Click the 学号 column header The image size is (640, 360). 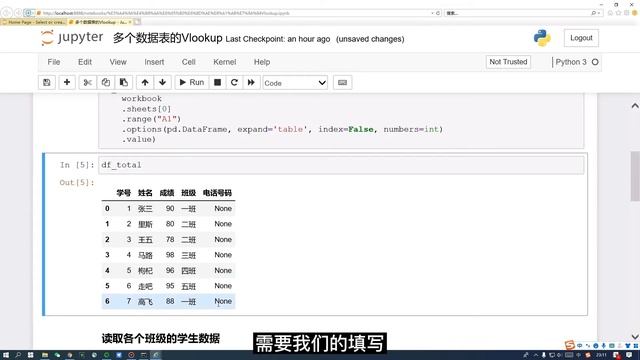coord(123,193)
